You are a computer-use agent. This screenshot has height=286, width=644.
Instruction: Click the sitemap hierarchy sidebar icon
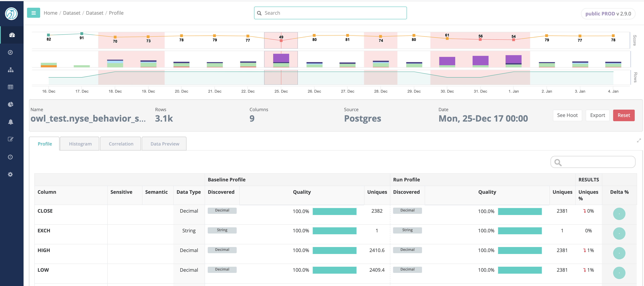[x=10, y=70]
